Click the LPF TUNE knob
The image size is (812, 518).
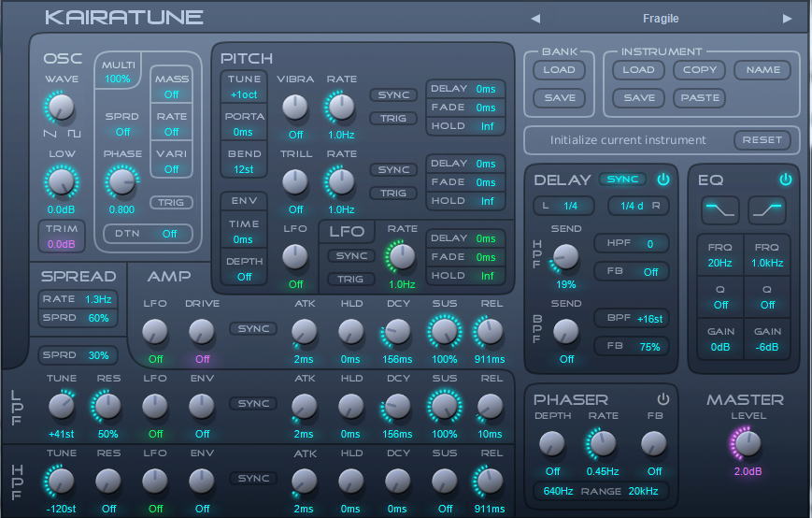coord(61,406)
